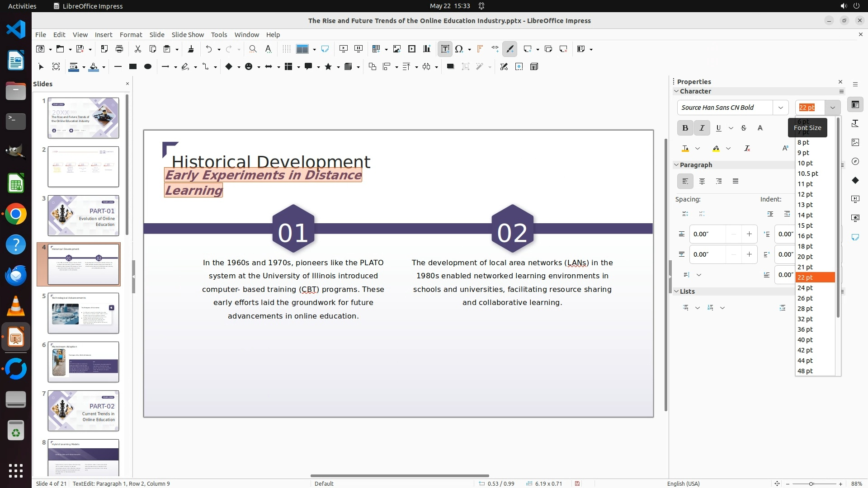Click the Print icon in toolbar
The image size is (868, 488).
(119, 49)
